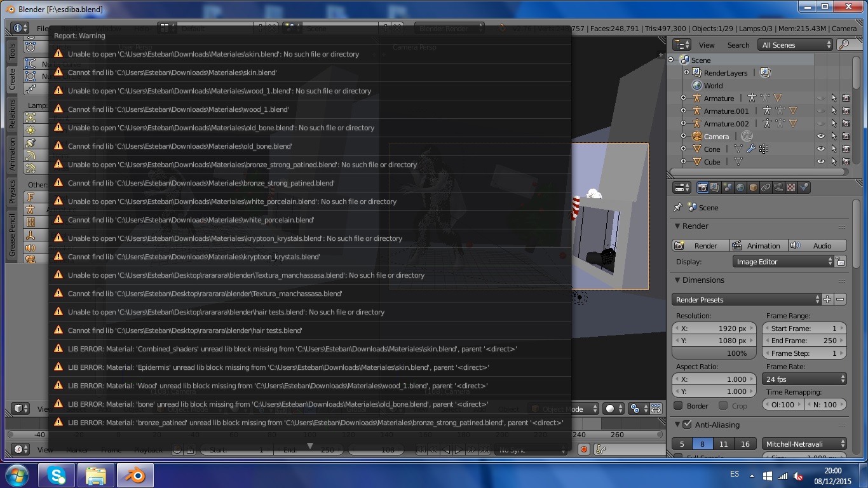Click the Scene icon in the Outliner

pyautogui.click(x=684, y=60)
